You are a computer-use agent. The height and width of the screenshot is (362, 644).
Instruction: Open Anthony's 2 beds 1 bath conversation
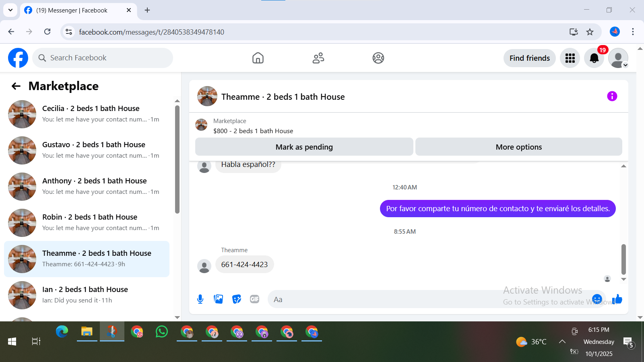click(x=87, y=187)
